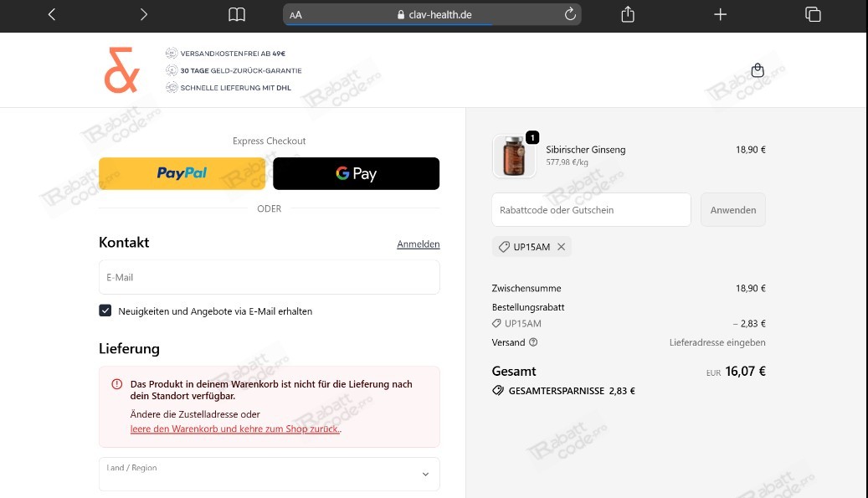Click the CLAV logo
Viewport: 868px width, 498px height.
(121, 70)
